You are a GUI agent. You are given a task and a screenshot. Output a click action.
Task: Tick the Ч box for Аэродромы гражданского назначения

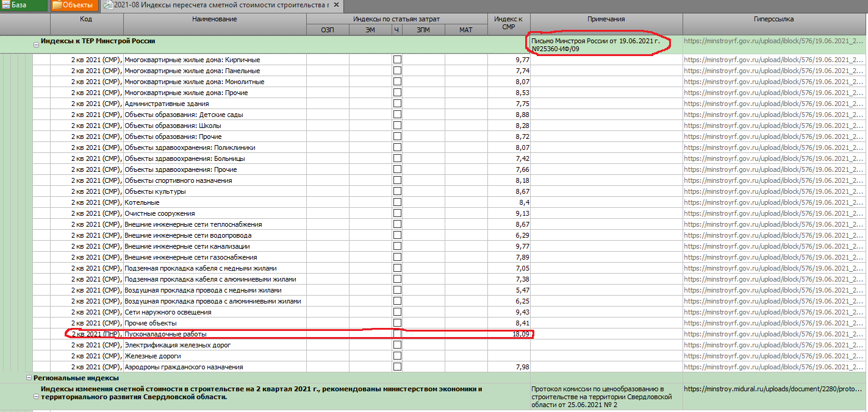397,367
